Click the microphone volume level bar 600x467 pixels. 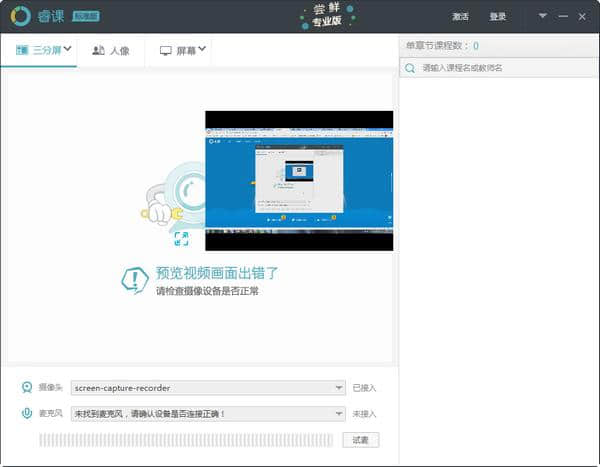pos(187,440)
